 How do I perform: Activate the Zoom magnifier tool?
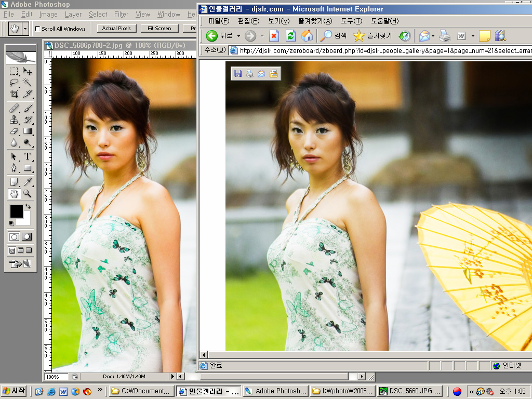pyautogui.click(x=27, y=193)
